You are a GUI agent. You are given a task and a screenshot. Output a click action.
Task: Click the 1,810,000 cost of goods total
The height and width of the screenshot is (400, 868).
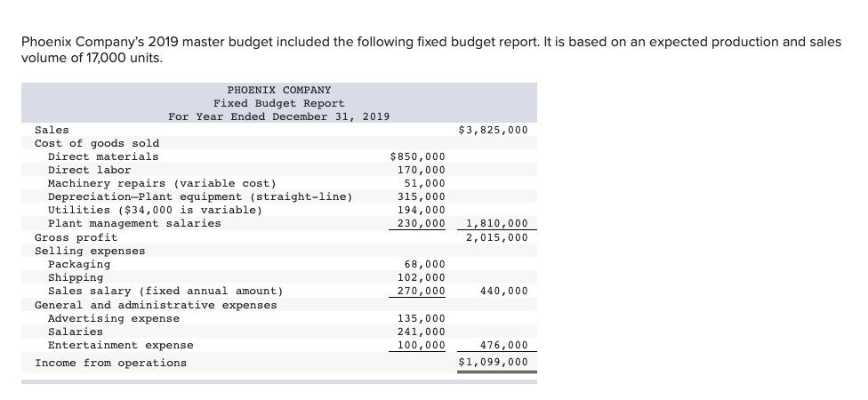tap(497, 223)
